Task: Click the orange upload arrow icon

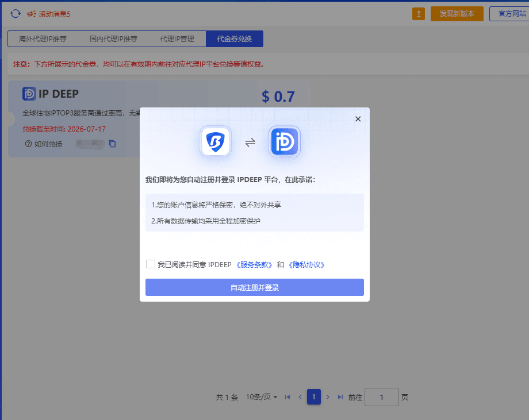Action: (419, 14)
